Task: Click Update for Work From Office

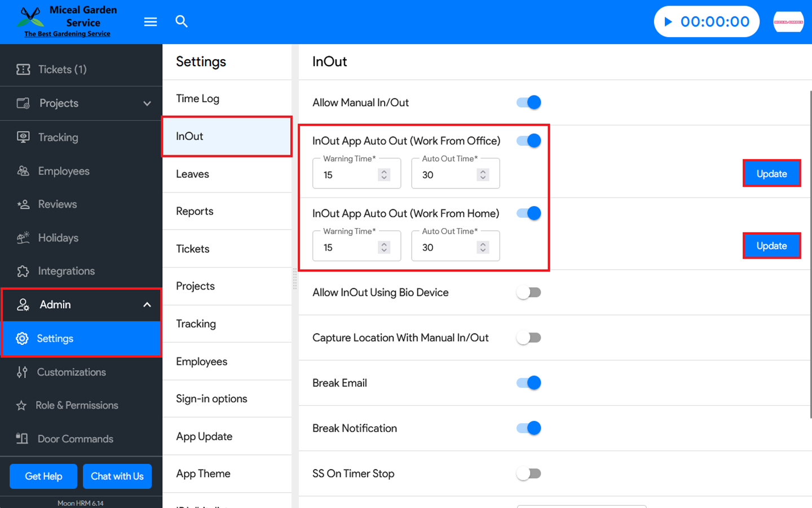Action: 771,173
